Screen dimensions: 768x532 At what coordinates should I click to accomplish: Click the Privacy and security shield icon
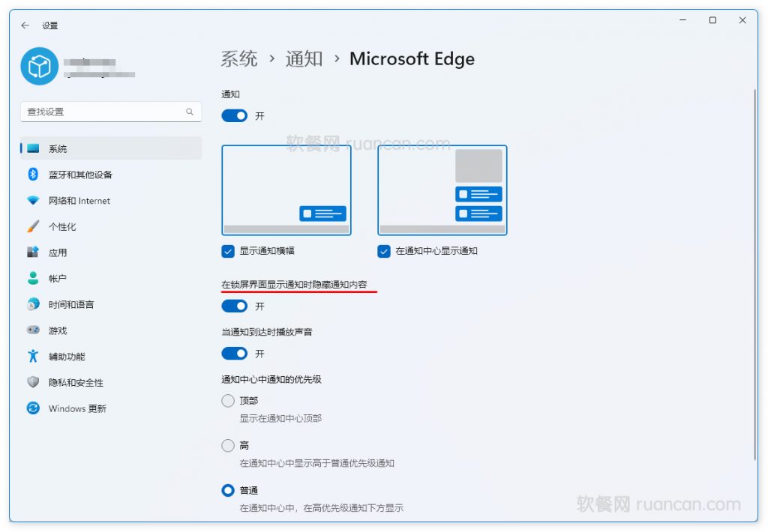pyautogui.click(x=33, y=382)
